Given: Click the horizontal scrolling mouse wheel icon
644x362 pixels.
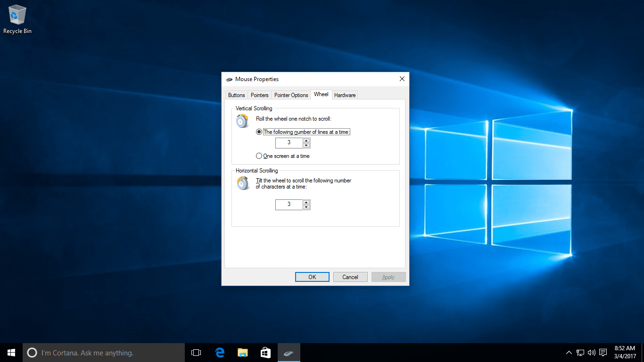Looking at the screenshot, I should pyautogui.click(x=242, y=183).
